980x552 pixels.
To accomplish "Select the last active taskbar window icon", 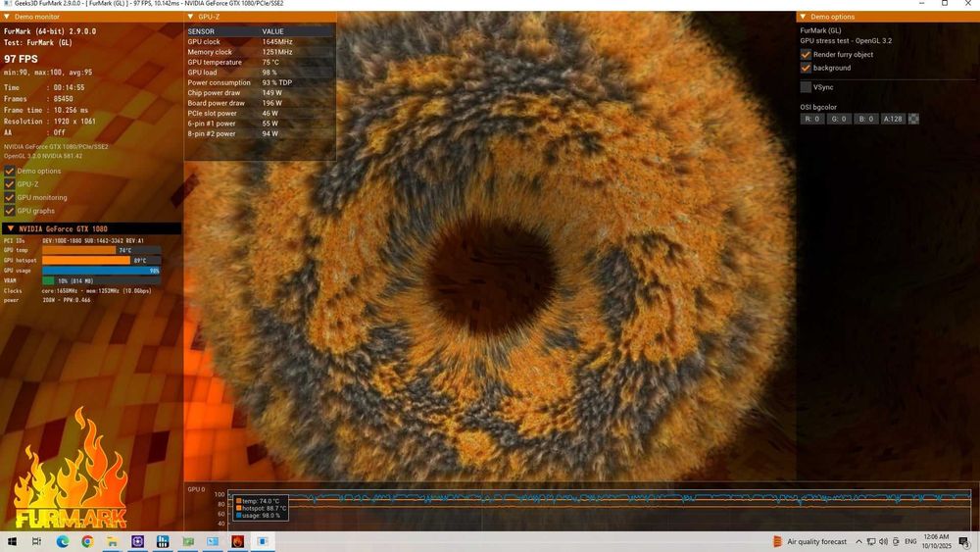I will click(x=263, y=541).
